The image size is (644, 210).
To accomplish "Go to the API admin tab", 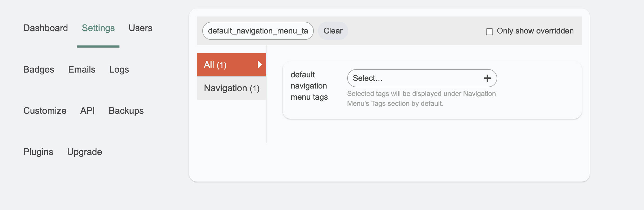I will [x=88, y=111].
